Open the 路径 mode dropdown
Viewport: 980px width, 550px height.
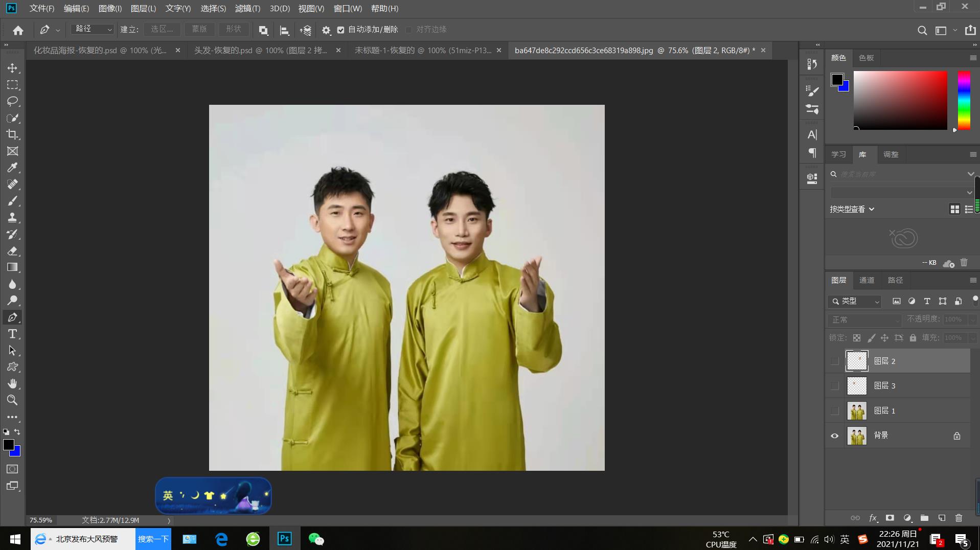tap(92, 29)
